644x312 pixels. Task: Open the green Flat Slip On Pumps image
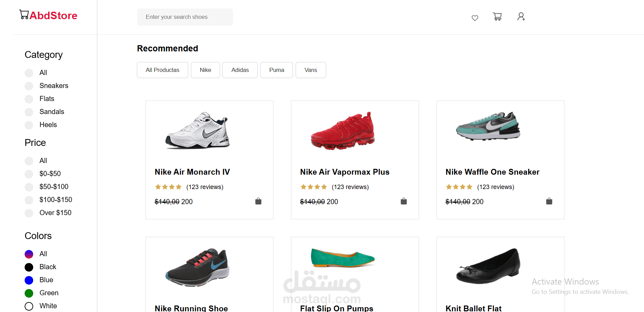point(343,258)
